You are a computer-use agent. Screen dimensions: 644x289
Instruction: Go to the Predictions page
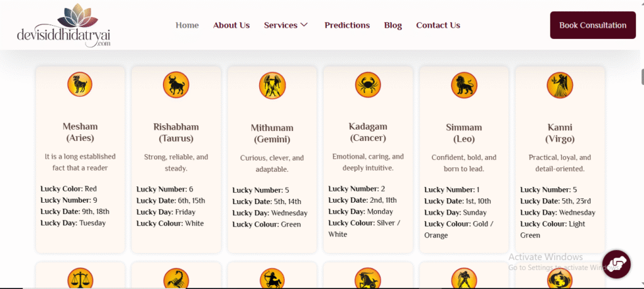pos(347,25)
